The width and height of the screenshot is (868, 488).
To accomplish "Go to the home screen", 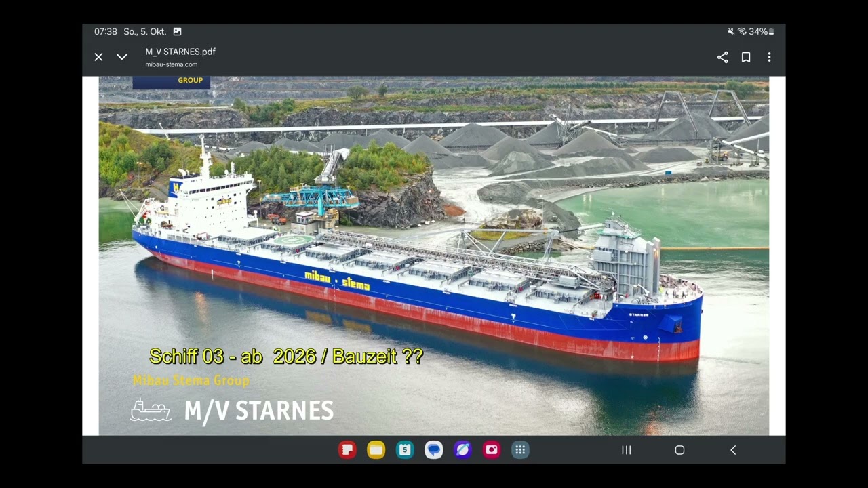I will tap(679, 450).
